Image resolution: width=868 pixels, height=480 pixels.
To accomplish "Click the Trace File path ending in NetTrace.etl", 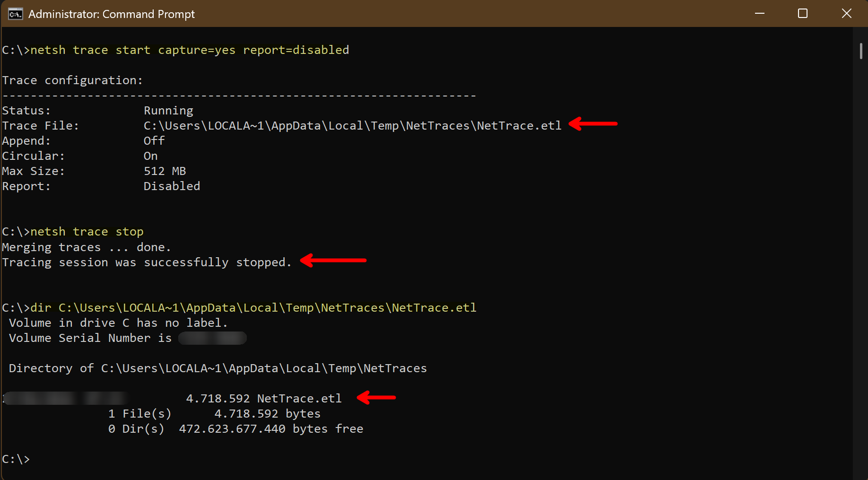I will tap(352, 126).
